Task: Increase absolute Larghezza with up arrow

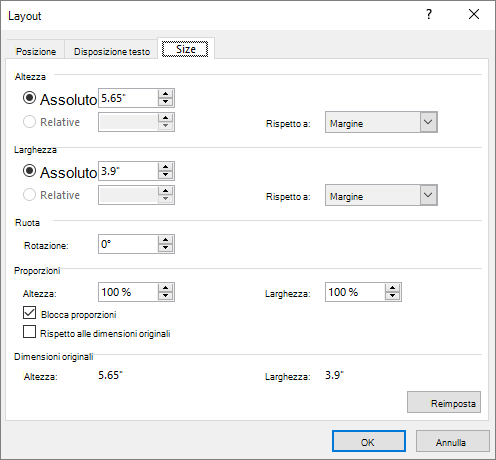Action: point(166,167)
